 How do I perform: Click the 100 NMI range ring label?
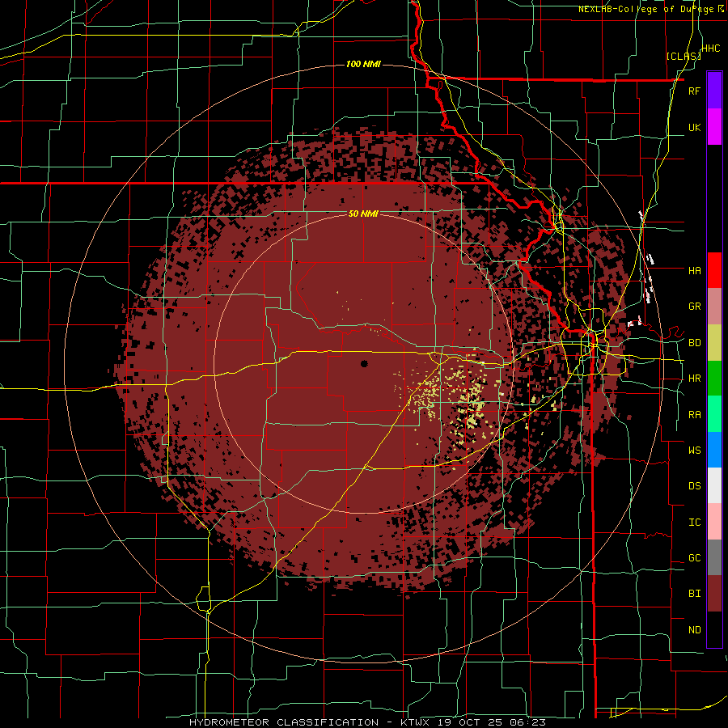[x=363, y=64]
